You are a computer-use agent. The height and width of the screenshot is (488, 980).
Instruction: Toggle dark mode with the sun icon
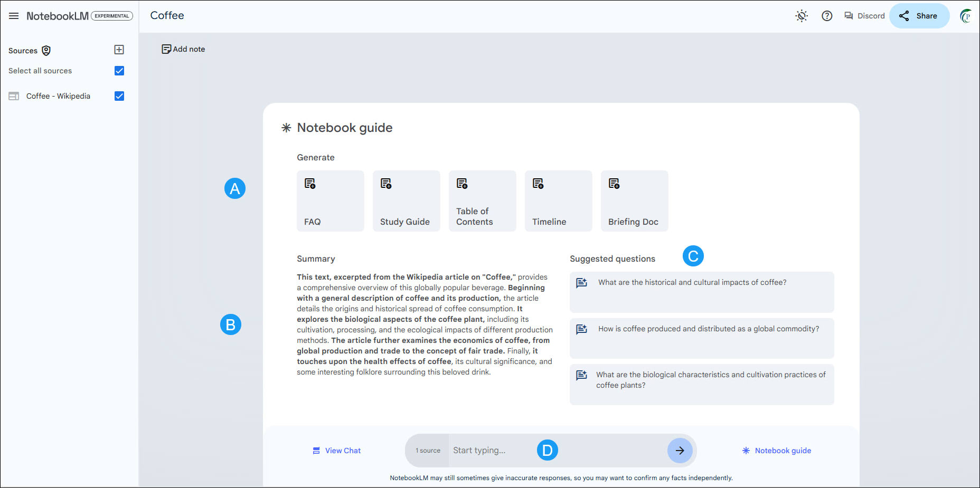[802, 16]
